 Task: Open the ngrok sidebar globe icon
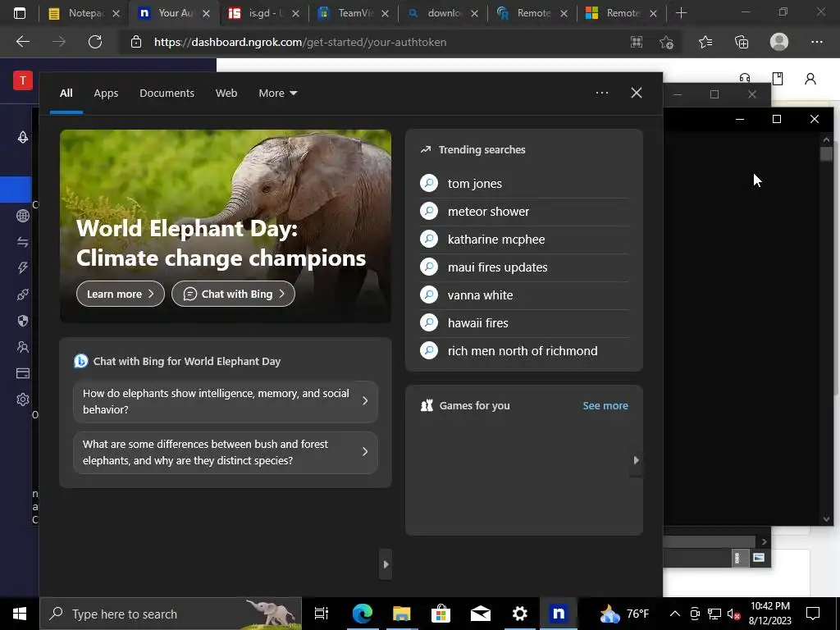(x=22, y=216)
